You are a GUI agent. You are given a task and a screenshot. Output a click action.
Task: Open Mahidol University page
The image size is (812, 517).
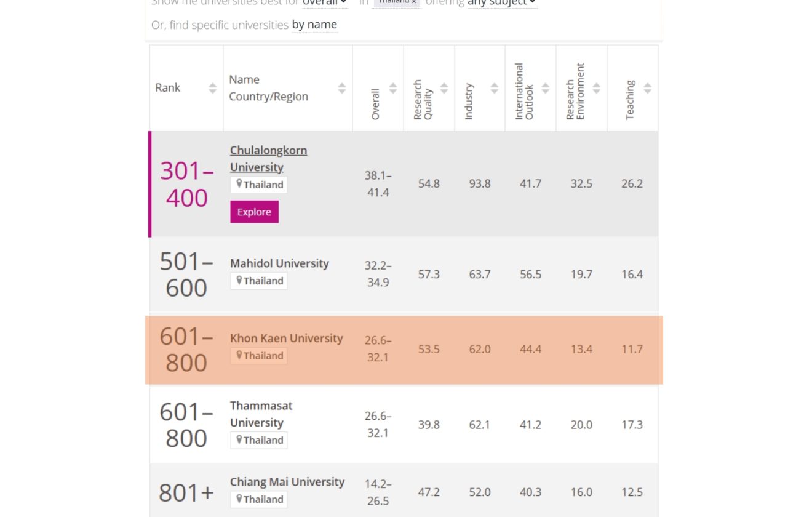click(279, 263)
